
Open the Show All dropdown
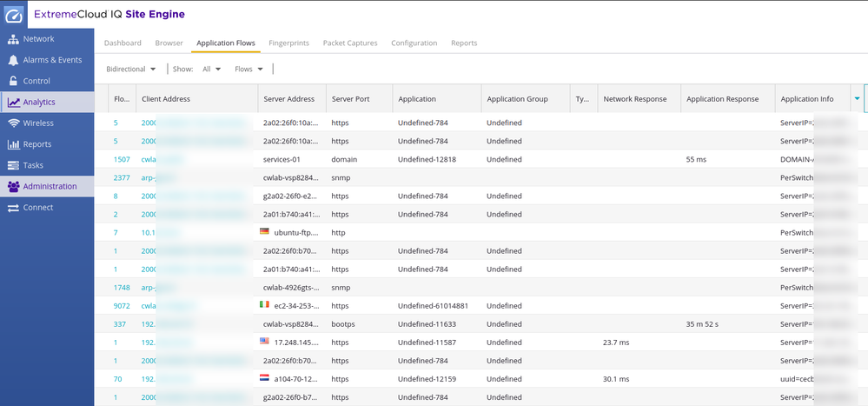(211, 69)
